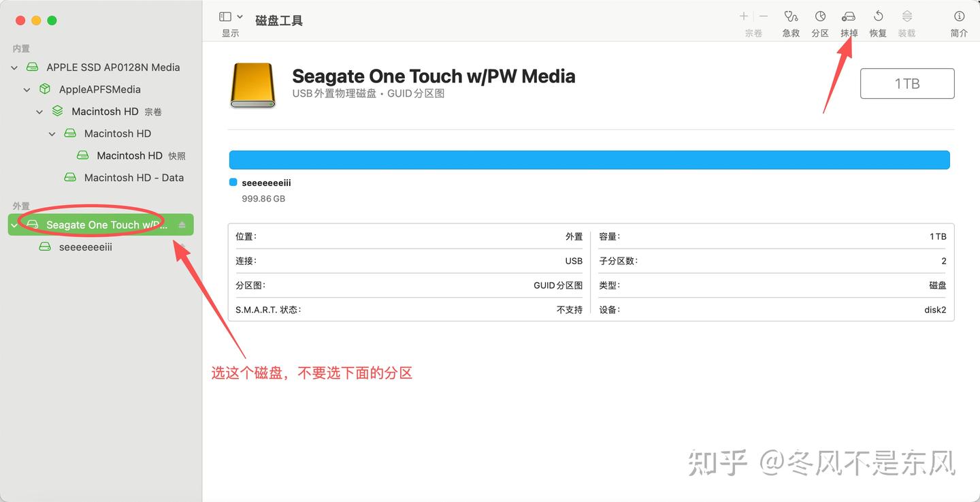Click the Macintosh HD 宗卷 volume group icon
This screenshot has height=502, width=980.
58,111
